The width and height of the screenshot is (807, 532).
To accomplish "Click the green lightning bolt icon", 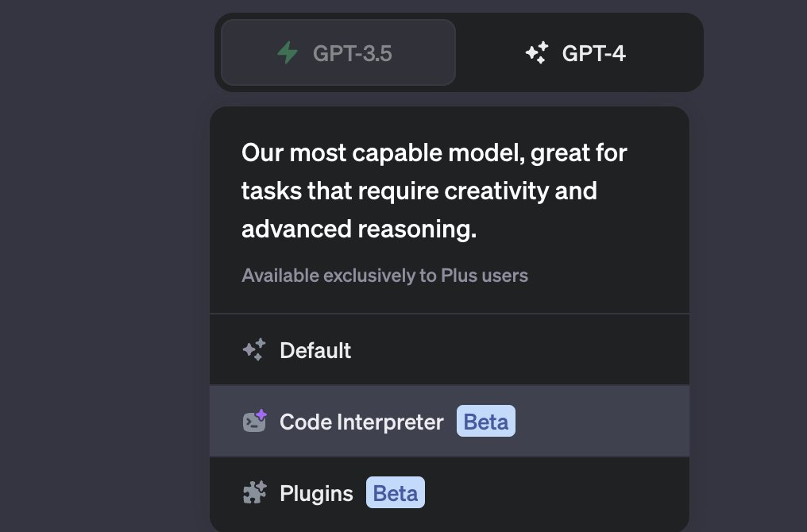I will coord(288,52).
